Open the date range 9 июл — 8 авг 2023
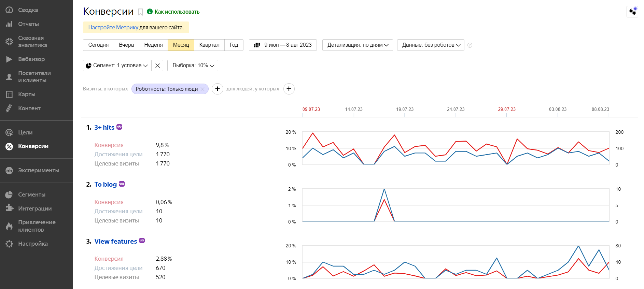The height and width of the screenshot is (289, 644). coord(283,45)
